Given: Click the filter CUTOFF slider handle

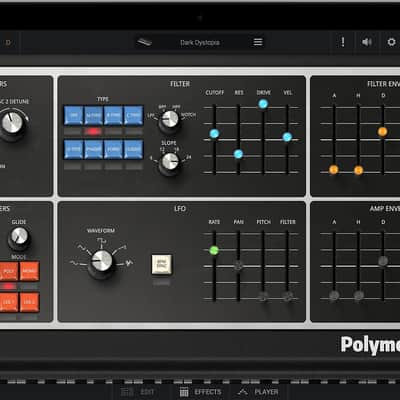Looking at the screenshot, I should (214, 134).
